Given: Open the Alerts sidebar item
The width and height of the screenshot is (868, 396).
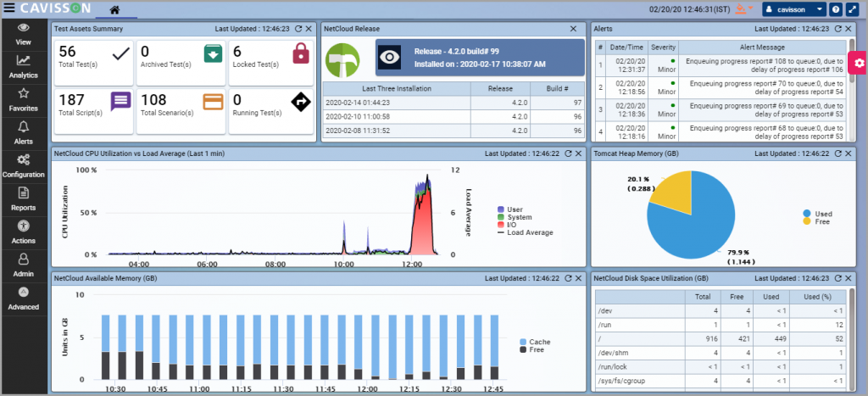Looking at the screenshot, I should click(23, 133).
